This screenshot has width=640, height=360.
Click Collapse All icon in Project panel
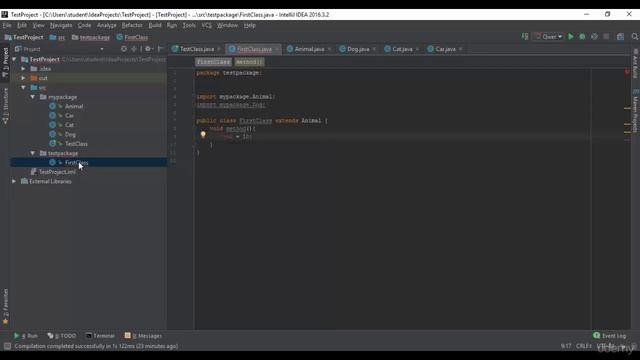tap(134, 49)
